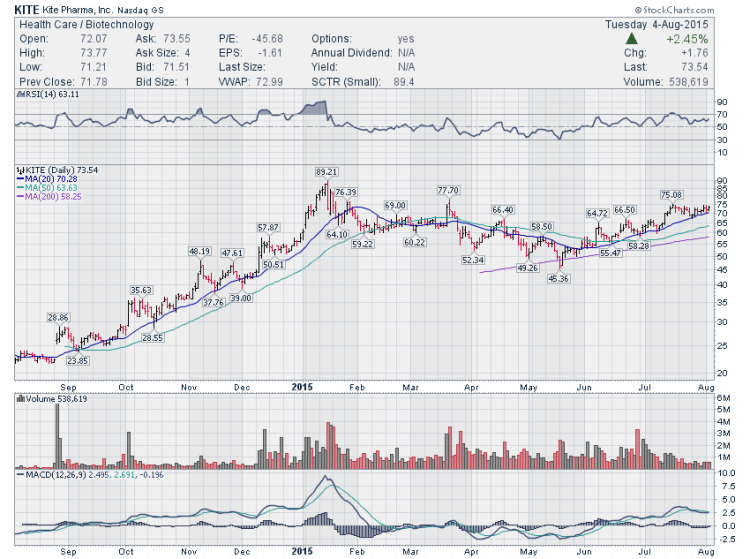Click the 37.76 price annotation
The width and height of the screenshot is (750, 559).
[x=213, y=302]
